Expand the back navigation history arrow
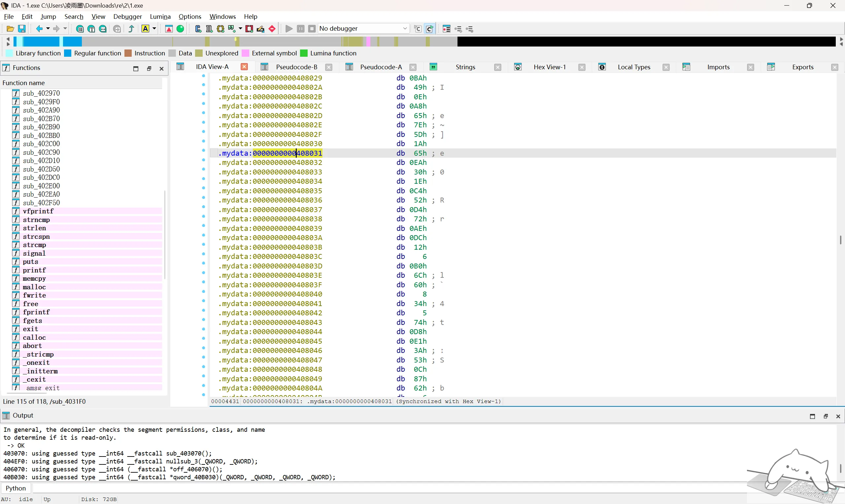This screenshot has height=504, width=845. (48, 29)
